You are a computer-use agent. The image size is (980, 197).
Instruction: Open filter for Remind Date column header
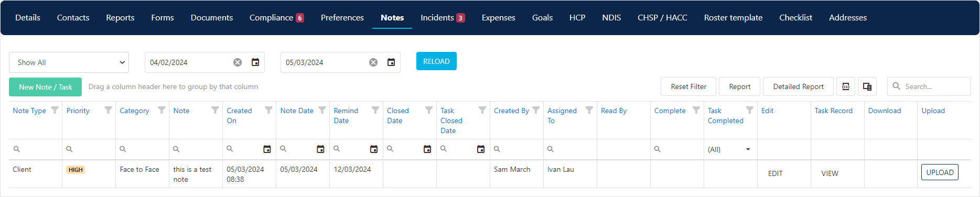coord(375,110)
